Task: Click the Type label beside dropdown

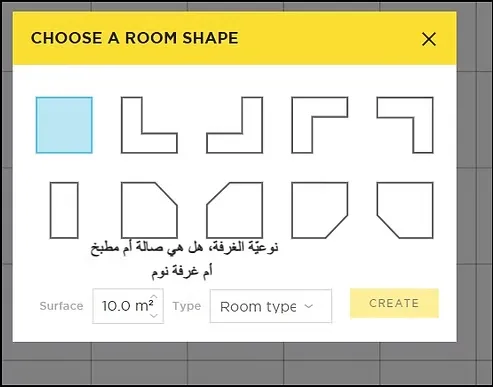Action: (187, 306)
